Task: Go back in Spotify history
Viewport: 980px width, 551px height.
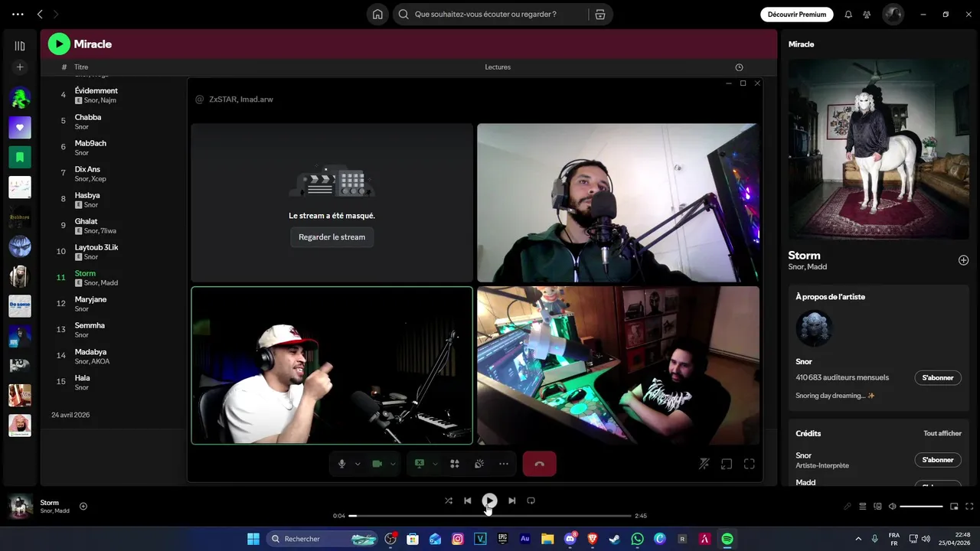Action: point(40,15)
